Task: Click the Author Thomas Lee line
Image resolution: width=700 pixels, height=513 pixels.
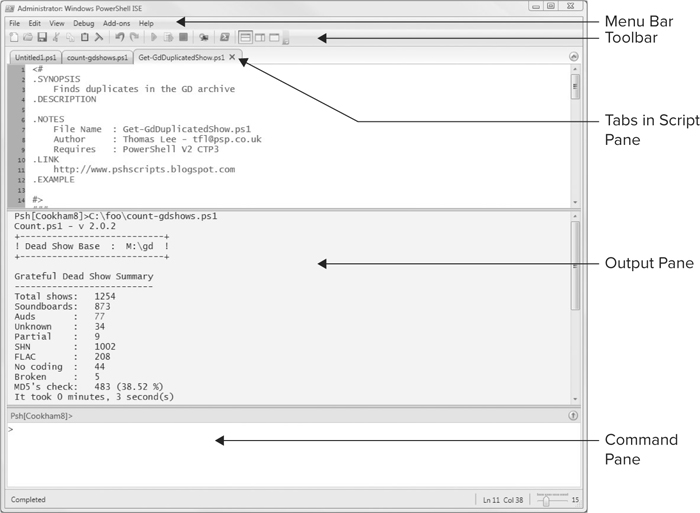Action: (x=157, y=139)
